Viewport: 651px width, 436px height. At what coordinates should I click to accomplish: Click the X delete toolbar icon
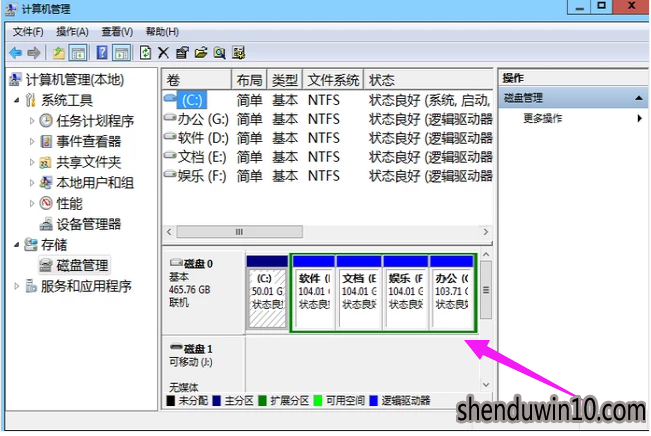[x=163, y=53]
